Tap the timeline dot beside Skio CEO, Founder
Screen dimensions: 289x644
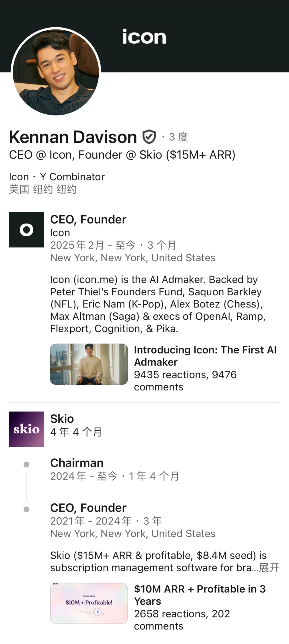pyautogui.click(x=26, y=509)
